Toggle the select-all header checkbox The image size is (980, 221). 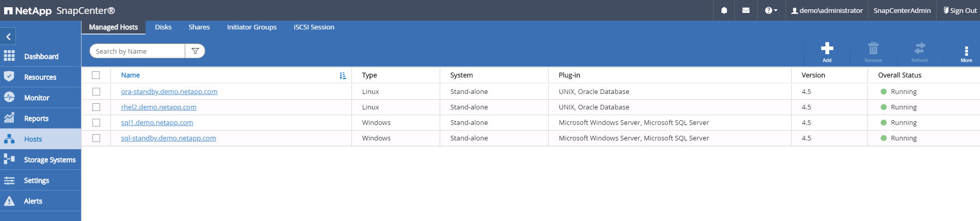(x=96, y=75)
